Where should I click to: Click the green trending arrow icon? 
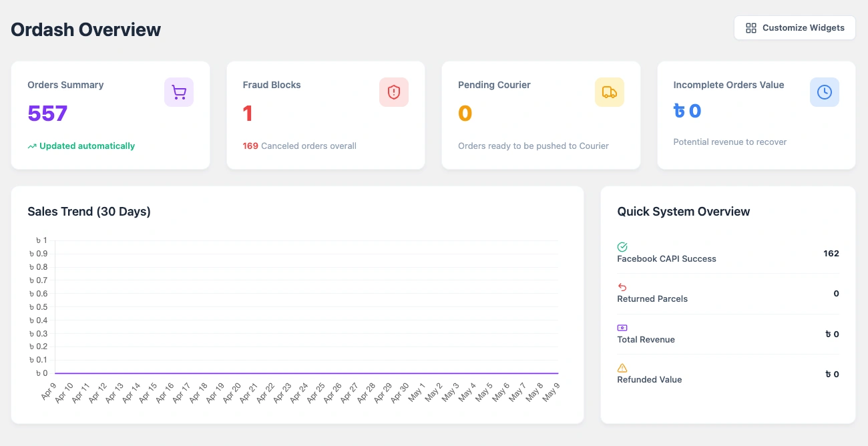click(32, 146)
